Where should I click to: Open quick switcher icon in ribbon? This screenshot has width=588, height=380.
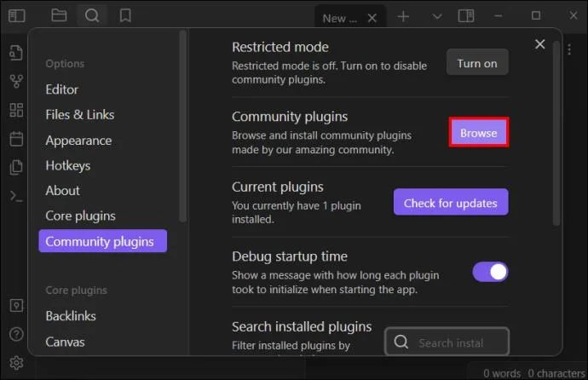(16, 53)
